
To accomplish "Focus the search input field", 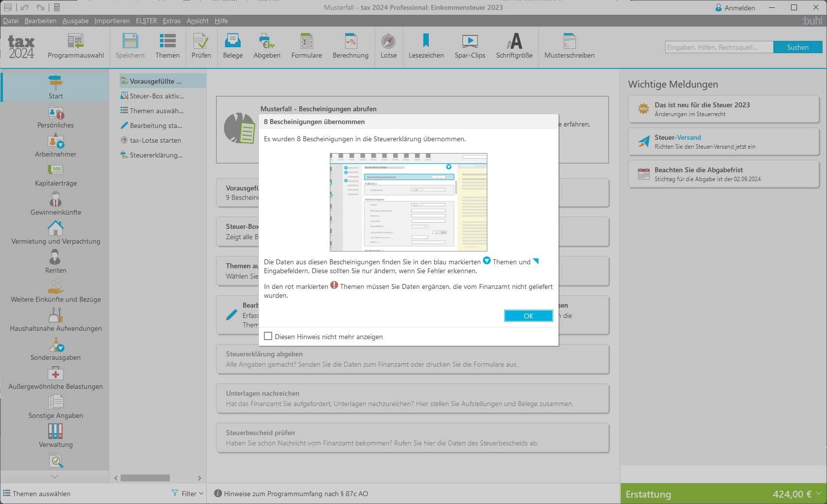I will pos(719,47).
